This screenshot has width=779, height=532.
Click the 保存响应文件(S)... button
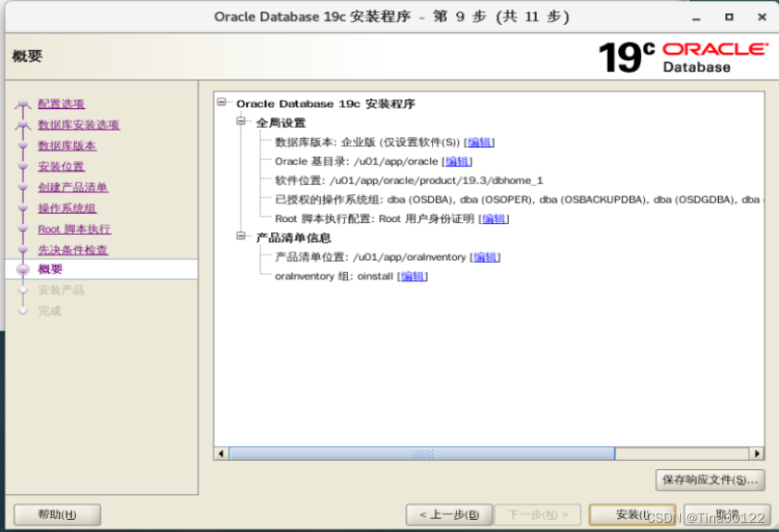pyautogui.click(x=710, y=480)
